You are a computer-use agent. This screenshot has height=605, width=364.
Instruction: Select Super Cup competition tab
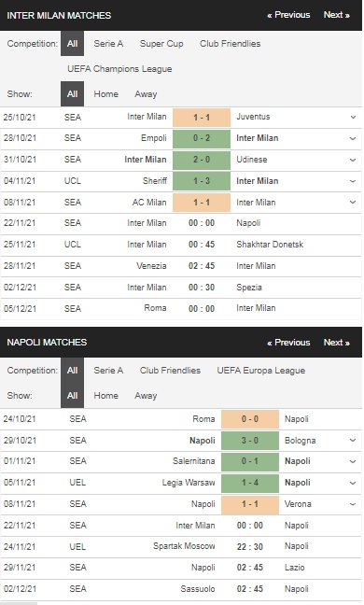pyautogui.click(x=161, y=44)
